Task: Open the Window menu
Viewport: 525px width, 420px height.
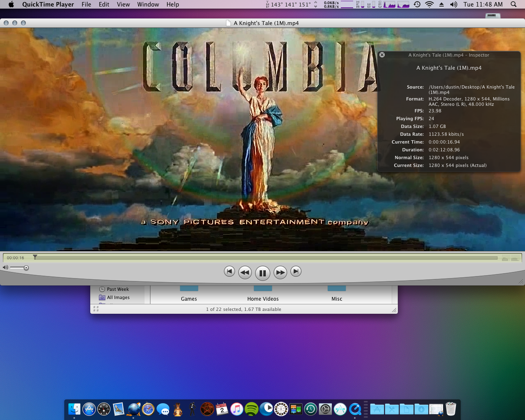Action: click(148, 5)
